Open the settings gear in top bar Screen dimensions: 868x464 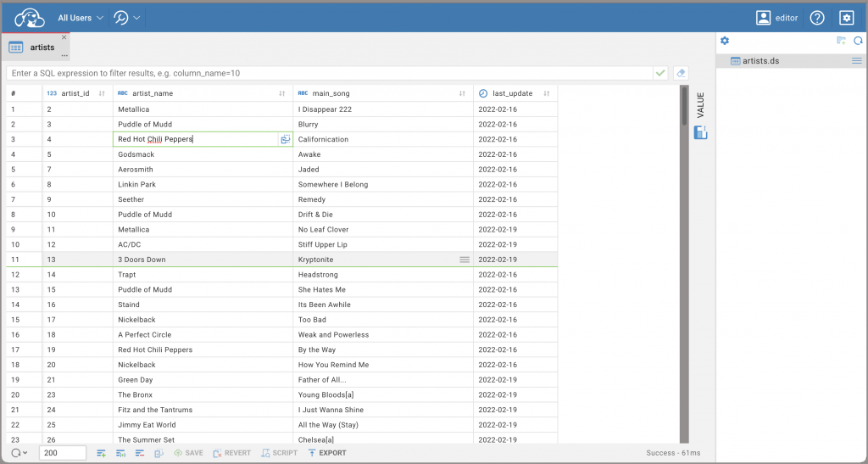tap(847, 18)
